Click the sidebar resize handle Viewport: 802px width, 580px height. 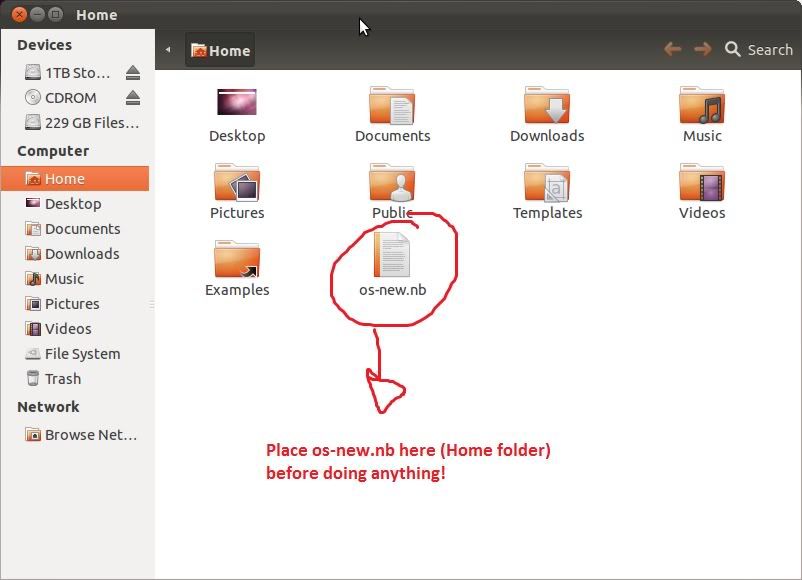click(152, 305)
